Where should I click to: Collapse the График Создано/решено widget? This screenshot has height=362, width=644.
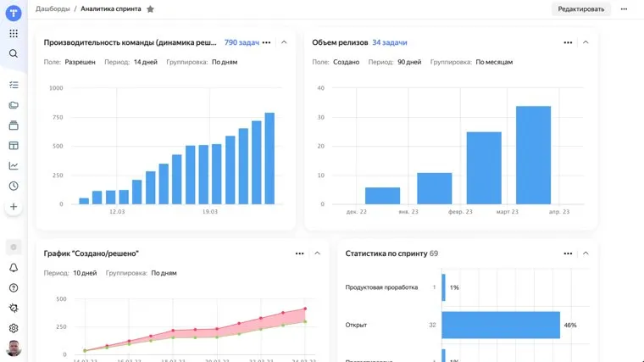tap(317, 253)
